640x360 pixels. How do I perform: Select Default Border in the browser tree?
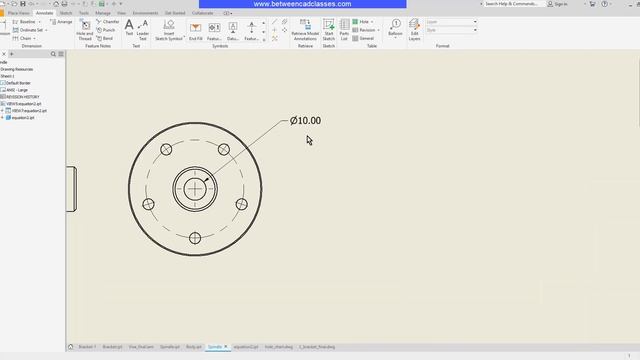[x=15, y=83]
